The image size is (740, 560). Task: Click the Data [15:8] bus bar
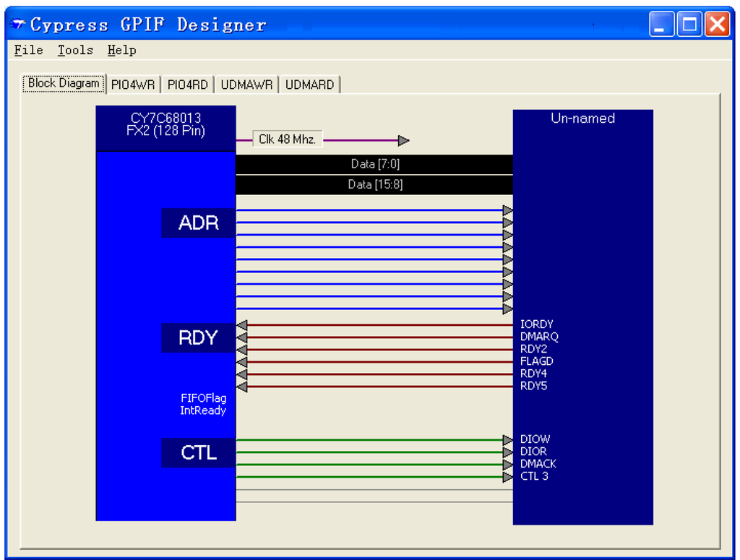374,184
